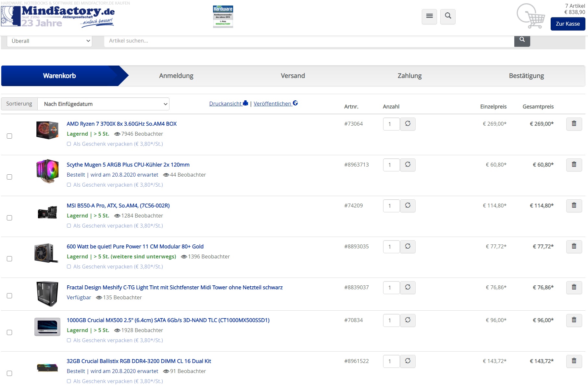Open the MSI B550-A Pro motherboard thumbnail
Screen dimensions: 588x386
pos(47,212)
